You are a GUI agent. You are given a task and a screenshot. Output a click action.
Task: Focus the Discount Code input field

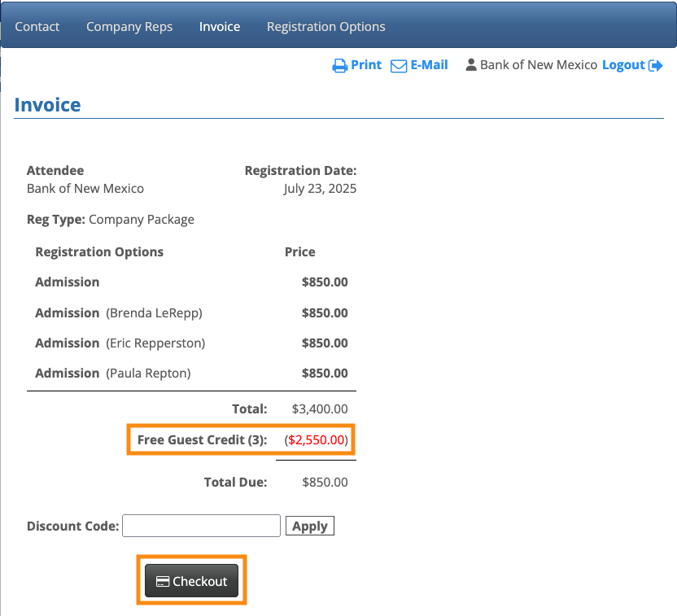coord(201,526)
